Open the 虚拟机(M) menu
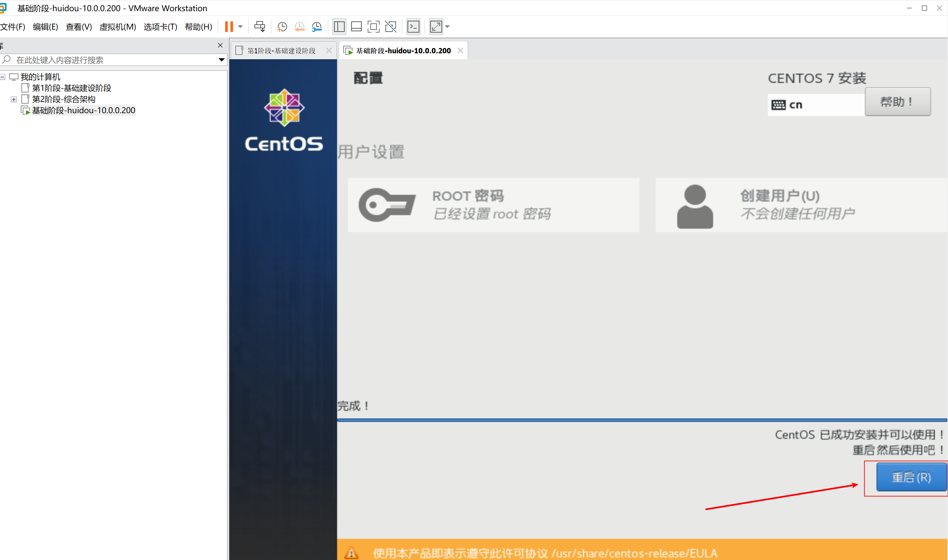 [118, 27]
